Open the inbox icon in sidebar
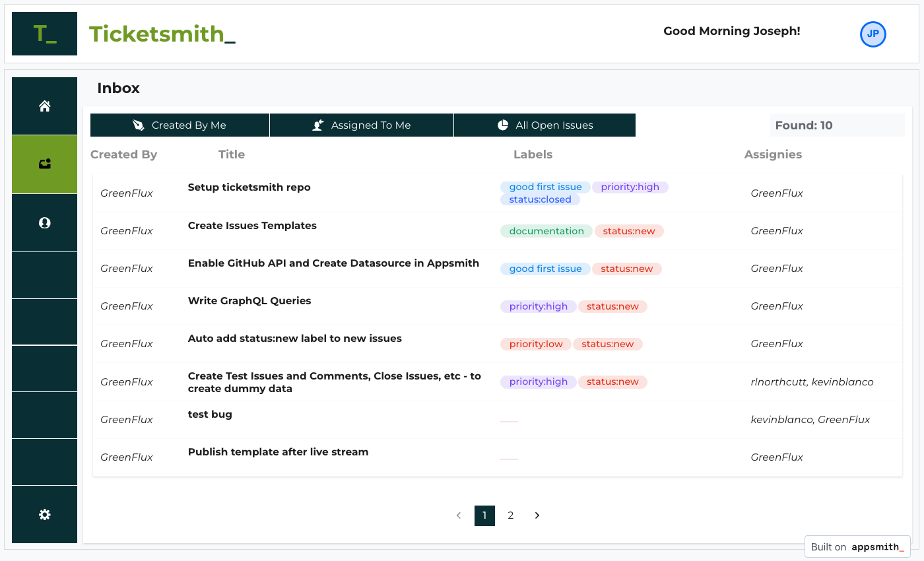This screenshot has width=924, height=561. click(x=45, y=164)
